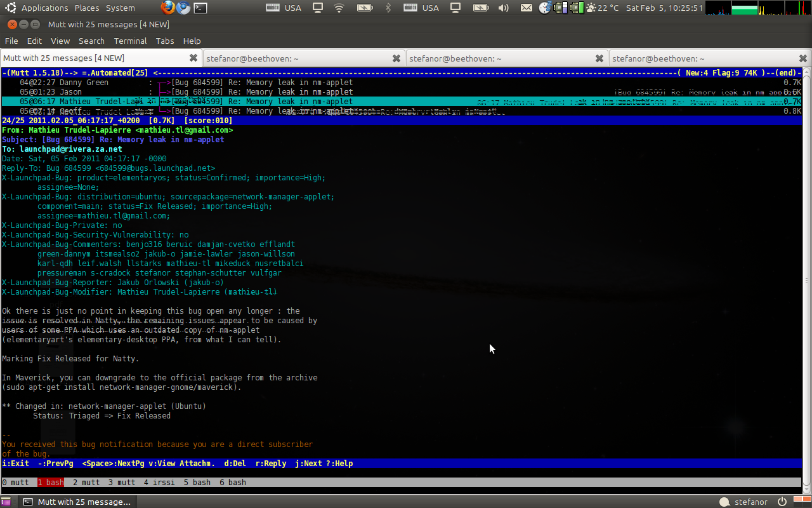
Task: Click the terminal's vertical scrollbar
Action: pyautogui.click(x=807, y=279)
